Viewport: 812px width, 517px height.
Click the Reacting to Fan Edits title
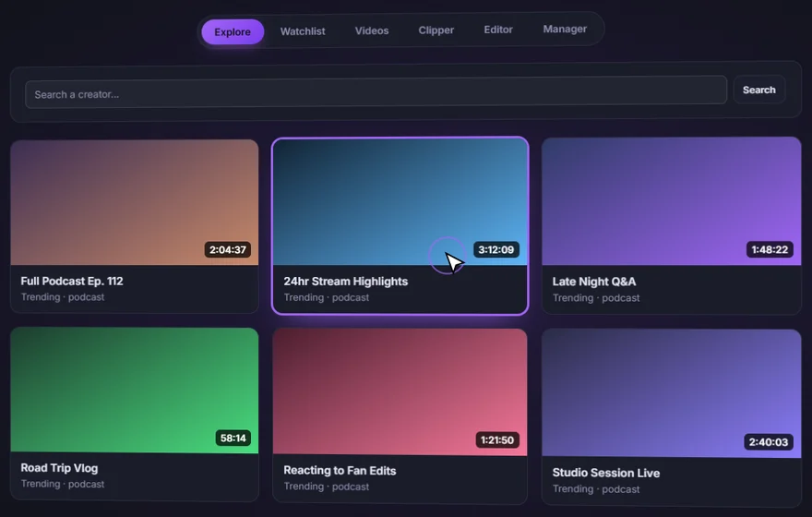[340, 470]
